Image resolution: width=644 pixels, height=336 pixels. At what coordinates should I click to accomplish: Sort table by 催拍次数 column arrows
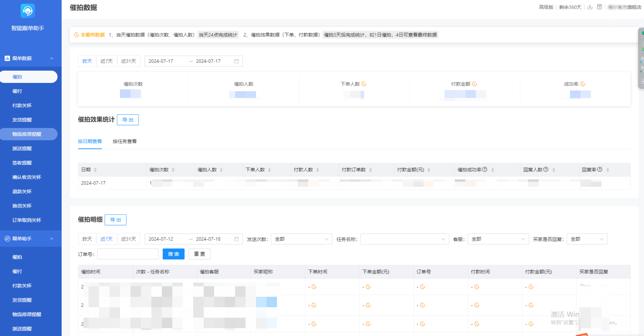pos(173,170)
